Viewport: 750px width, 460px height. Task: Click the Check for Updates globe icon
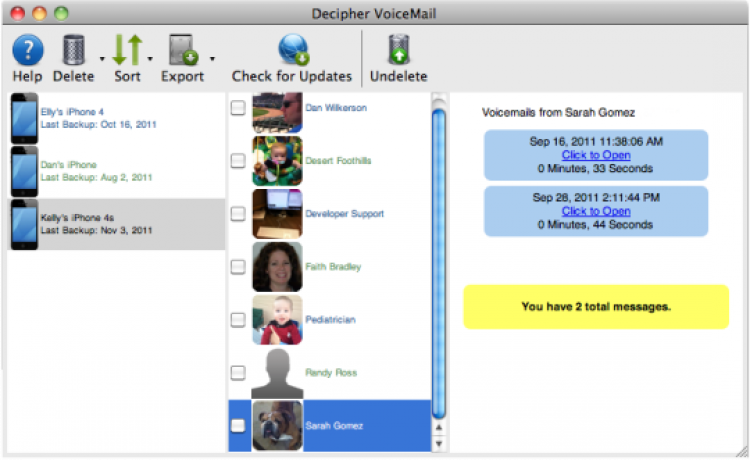[x=292, y=50]
